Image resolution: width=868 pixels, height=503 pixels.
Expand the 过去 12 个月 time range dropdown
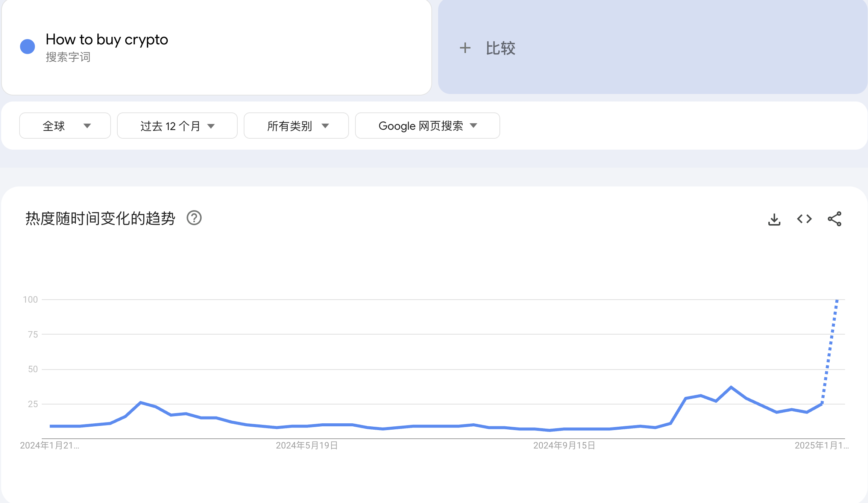(177, 126)
